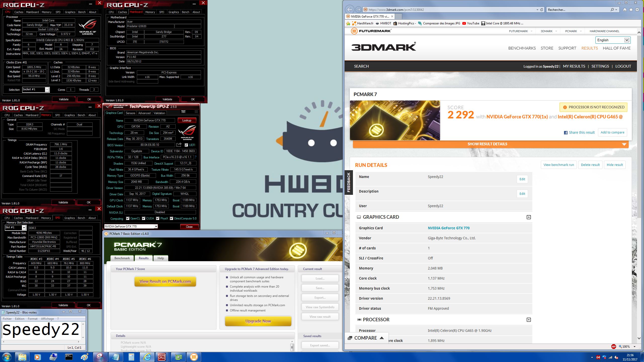This screenshot has height=362, width=644.
Task: Click View Result on PCMark.com button
Action: (165, 282)
